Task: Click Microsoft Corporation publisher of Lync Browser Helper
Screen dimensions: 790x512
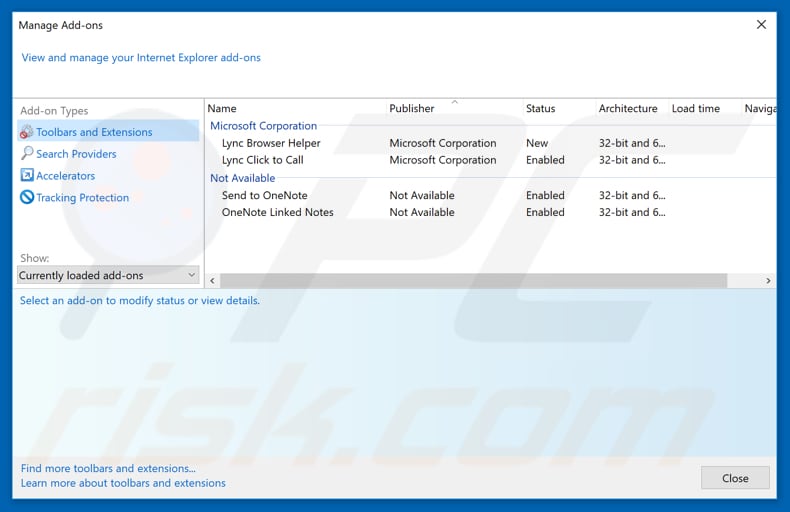Action: [x=442, y=143]
